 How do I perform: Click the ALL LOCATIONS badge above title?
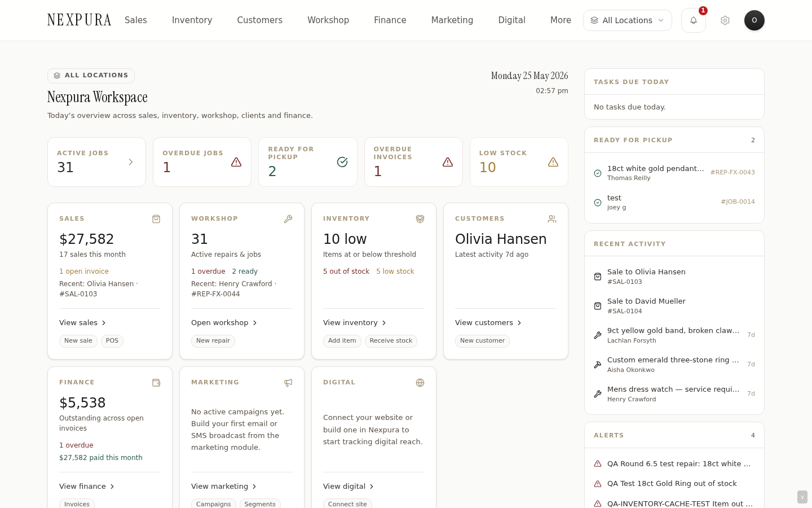(91, 76)
